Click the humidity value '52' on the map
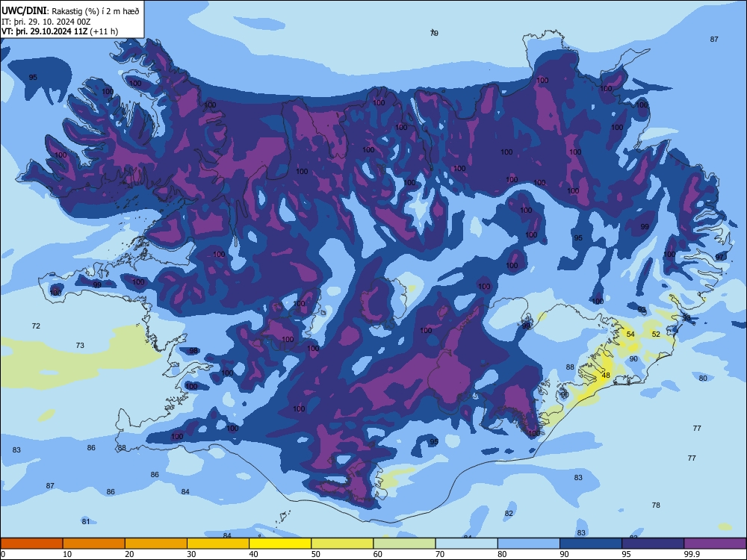Image resolution: width=747 pixels, height=560 pixels. (656, 335)
